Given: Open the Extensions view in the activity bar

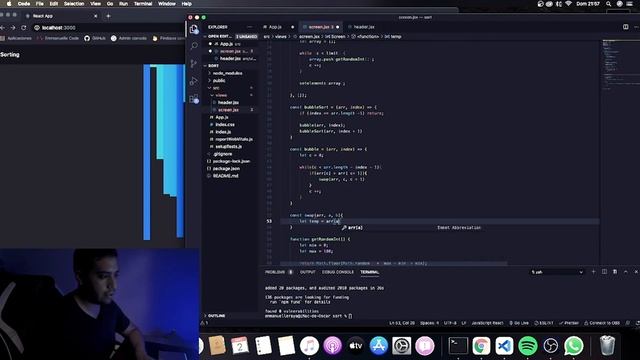Looking at the screenshot, I should click(194, 99).
